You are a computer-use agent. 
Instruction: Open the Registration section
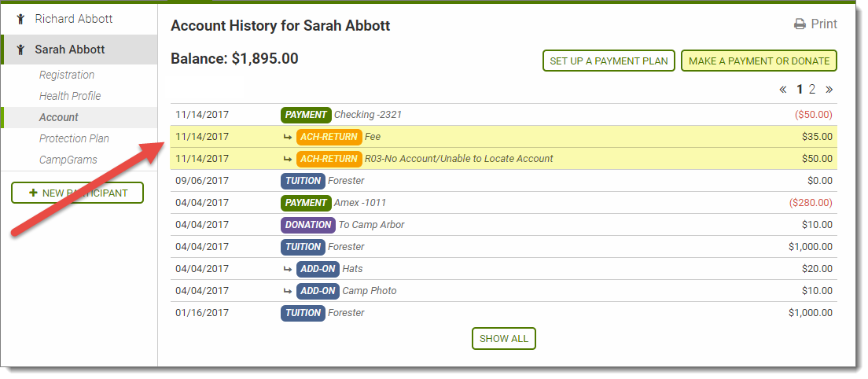tap(67, 75)
